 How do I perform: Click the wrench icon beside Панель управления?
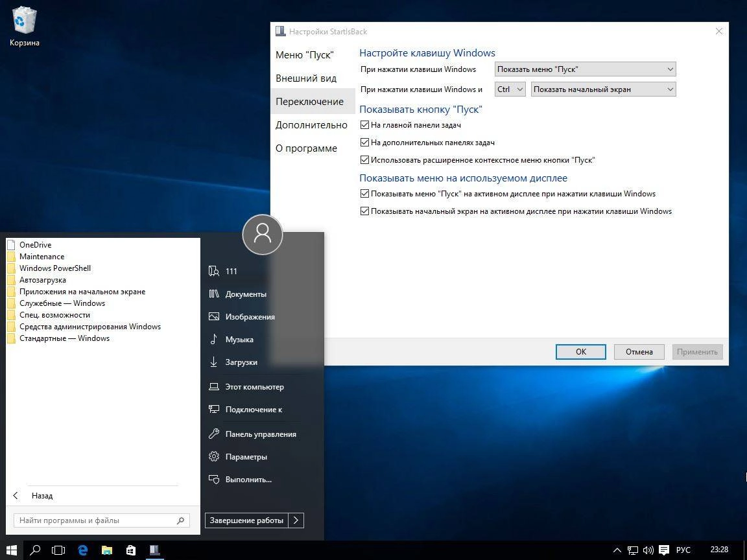214,434
